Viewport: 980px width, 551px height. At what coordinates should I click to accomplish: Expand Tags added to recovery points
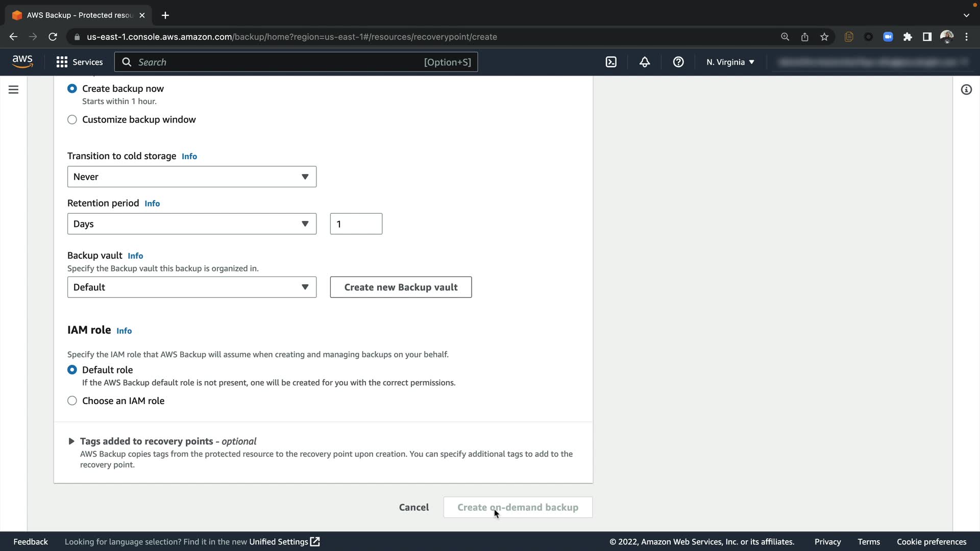[71, 441]
